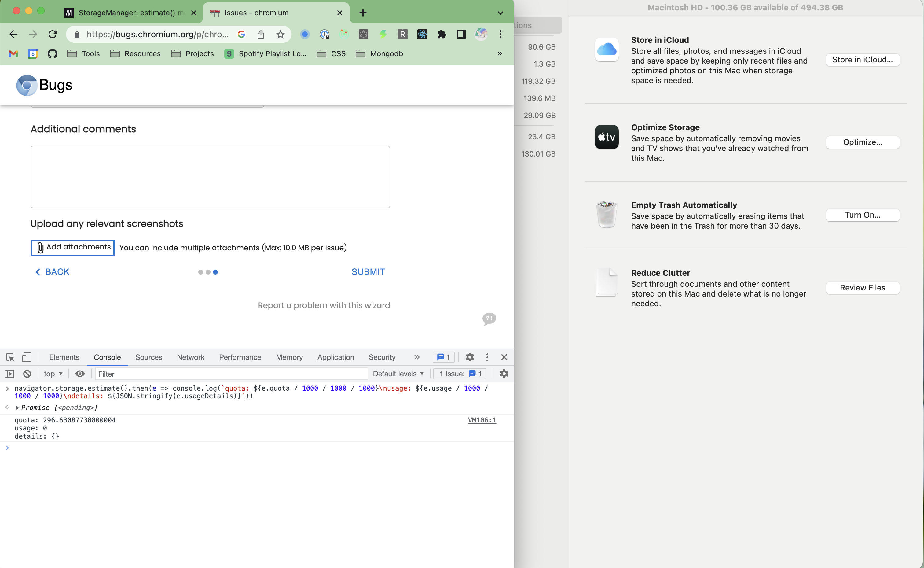The width and height of the screenshot is (924, 568).
Task: Click the BACK link in the wizard
Action: click(x=52, y=272)
